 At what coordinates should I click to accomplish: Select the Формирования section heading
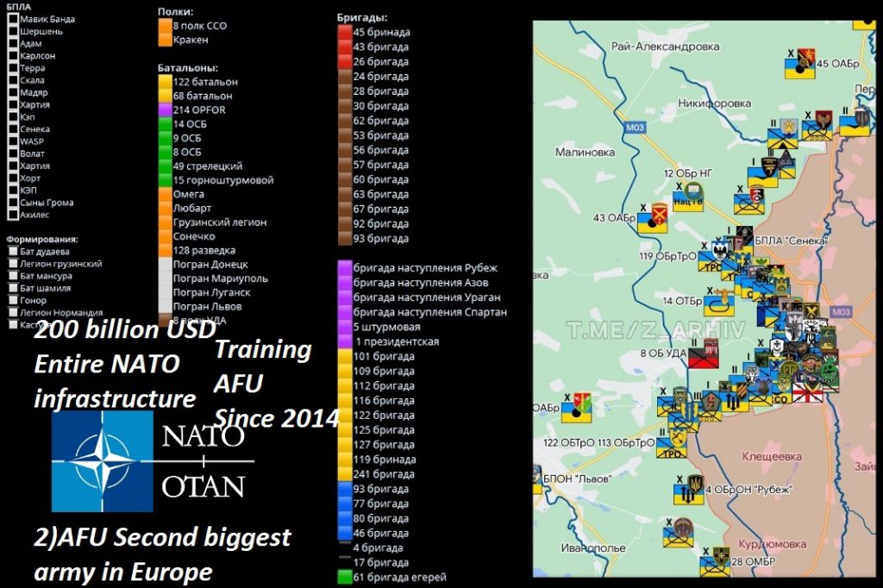(x=42, y=240)
